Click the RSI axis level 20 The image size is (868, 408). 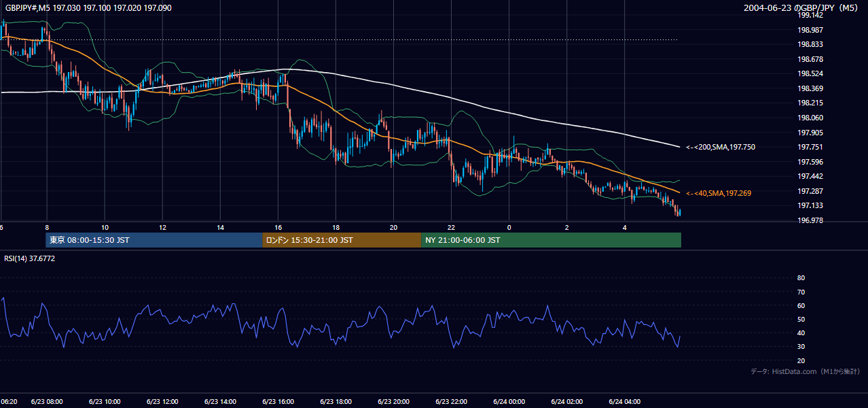tap(801, 360)
